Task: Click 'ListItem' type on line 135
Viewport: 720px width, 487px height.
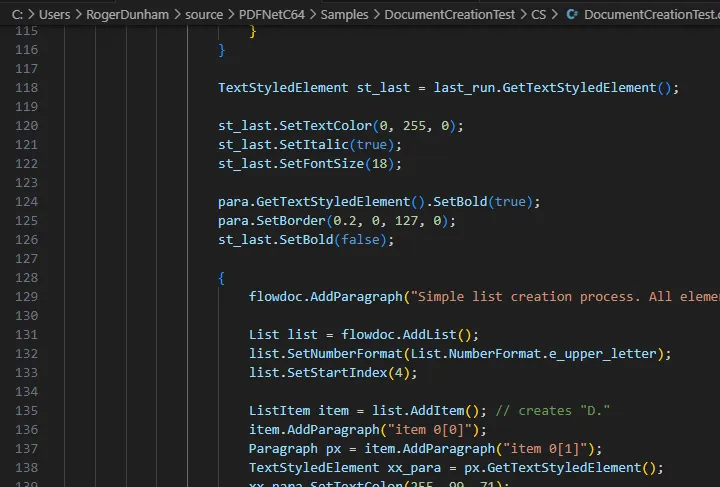Action: click(x=279, y=410)
